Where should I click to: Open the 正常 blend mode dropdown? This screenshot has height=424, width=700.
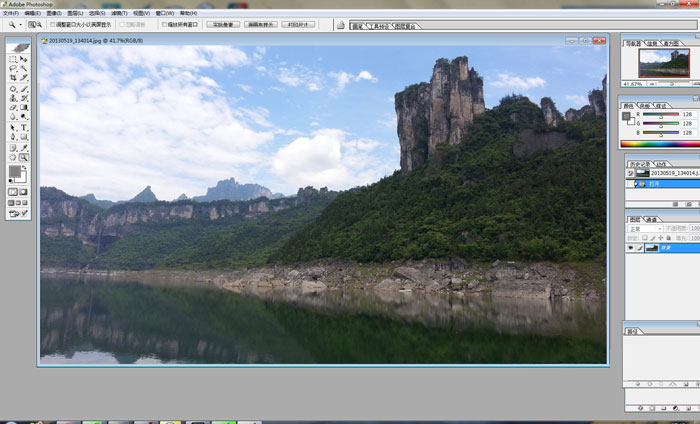click(645, 229)
